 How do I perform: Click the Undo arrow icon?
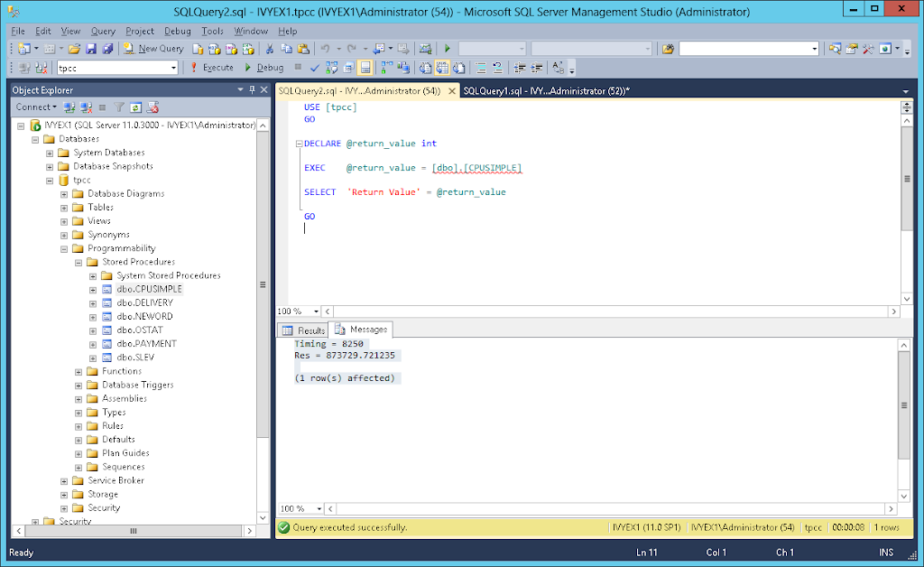325,49
